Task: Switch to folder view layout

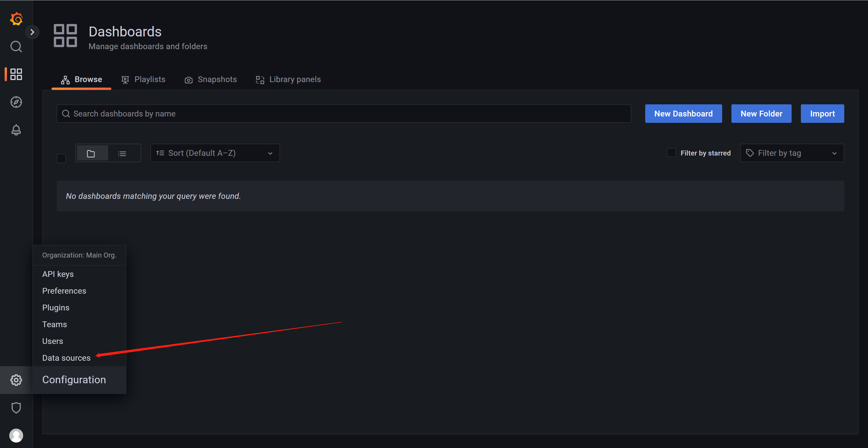Action: pyautogui.click(x=92, y=153)
